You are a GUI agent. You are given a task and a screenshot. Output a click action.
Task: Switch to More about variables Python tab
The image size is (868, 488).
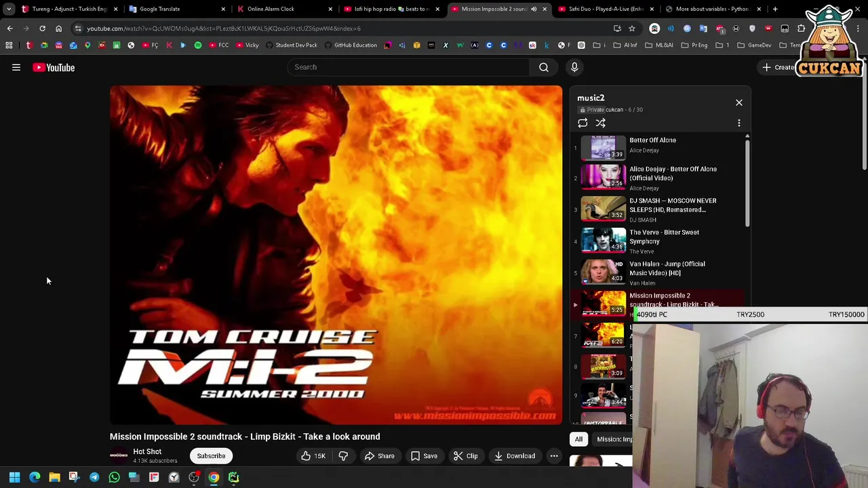click(x=712, y=9)
